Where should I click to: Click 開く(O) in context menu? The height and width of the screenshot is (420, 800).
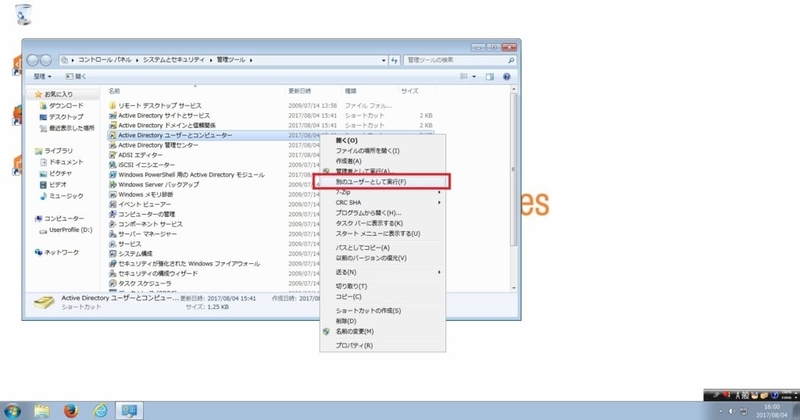point(383,140)
